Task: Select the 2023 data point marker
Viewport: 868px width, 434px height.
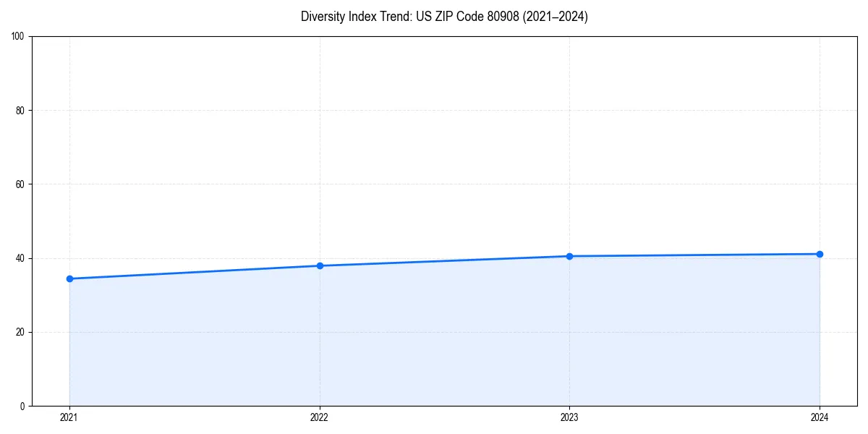Action: (x=570, y=255)
